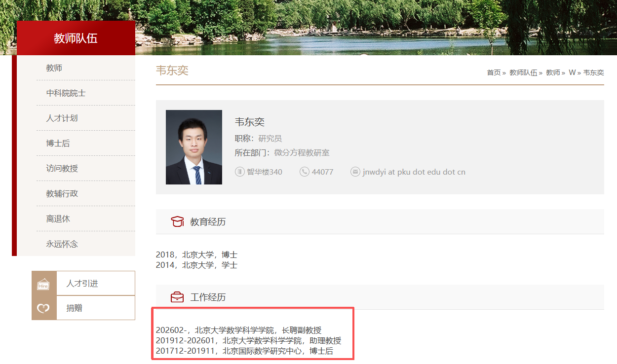Click the 韦东奕 page title heading
The image size is (617, 364).
(x=172, y=71)
